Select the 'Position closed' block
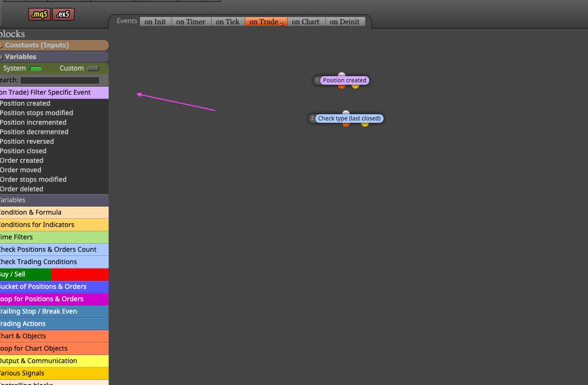The height and width of the screenshot is (385, 588). 23,151
